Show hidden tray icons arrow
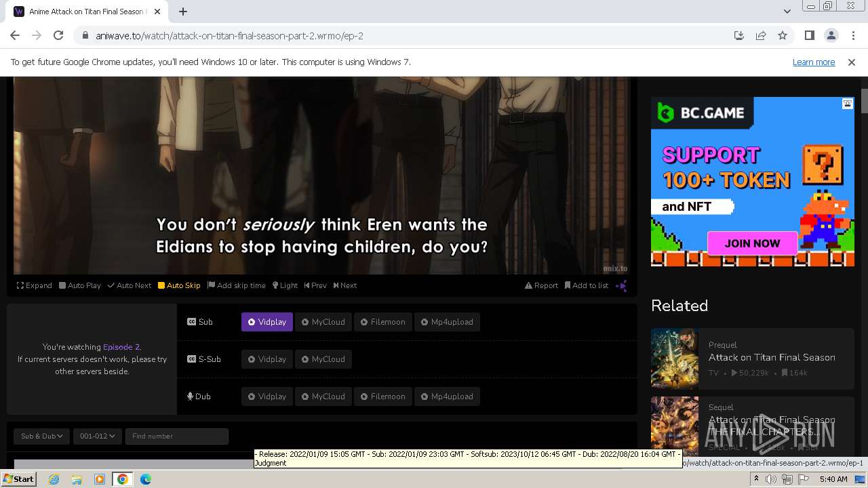 [756, 479]
